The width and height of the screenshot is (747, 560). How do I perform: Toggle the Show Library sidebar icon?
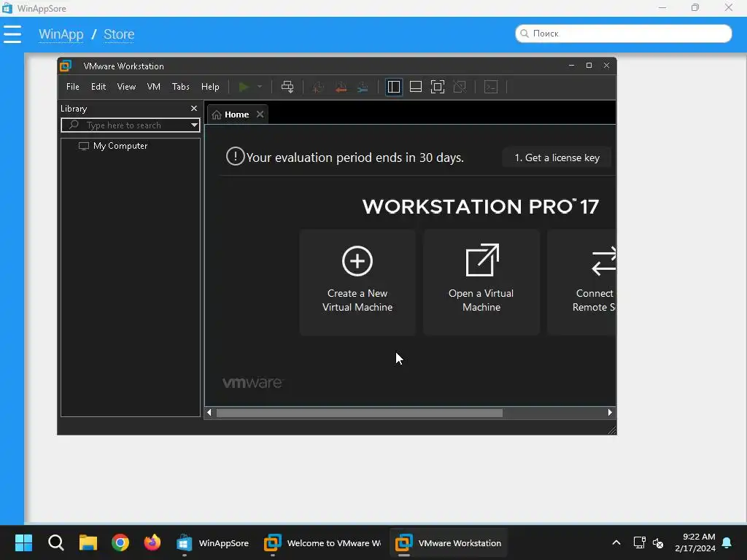[393, 87]
